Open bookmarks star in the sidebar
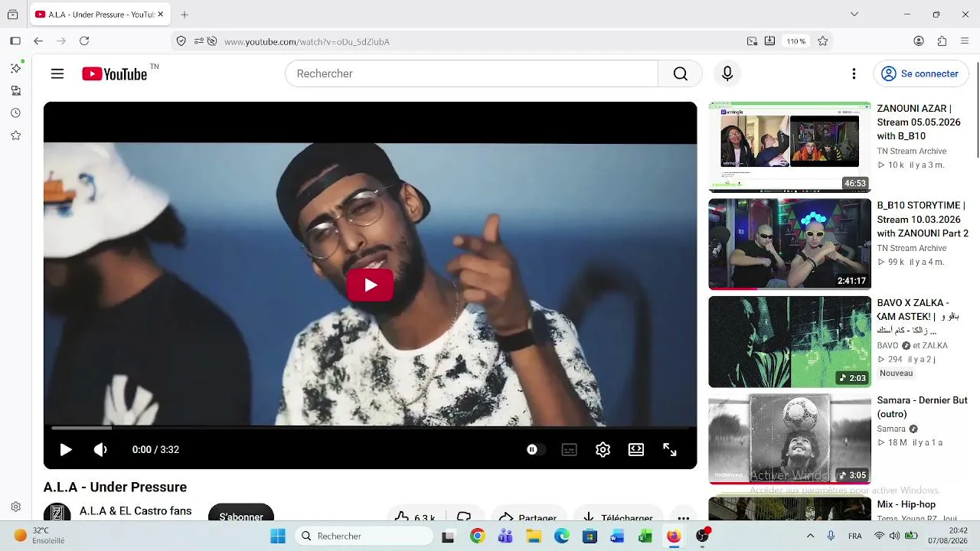The width and height of the screenshot is (980, 551). [15, 135]
